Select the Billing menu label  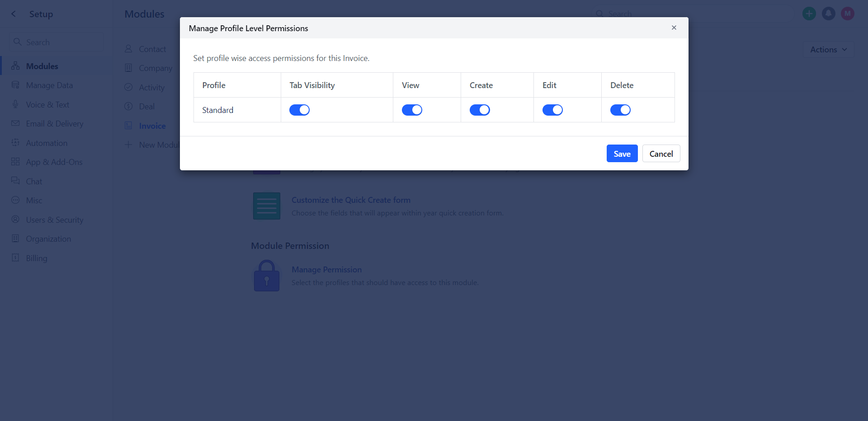(x=37, y=258)
